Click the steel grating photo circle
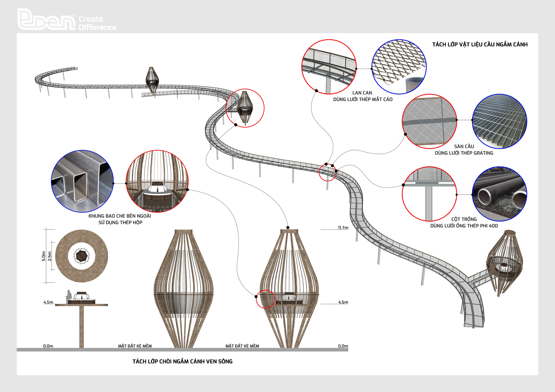Image resolution: width=555 pixels, height=392 pixels. pyautogui.click(x=500, y=121)
